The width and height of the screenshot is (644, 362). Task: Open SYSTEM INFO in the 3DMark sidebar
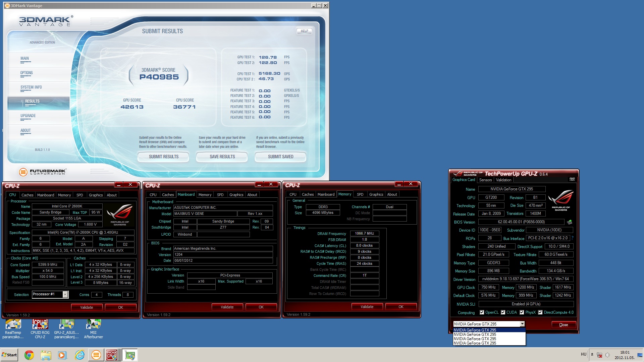31,87
